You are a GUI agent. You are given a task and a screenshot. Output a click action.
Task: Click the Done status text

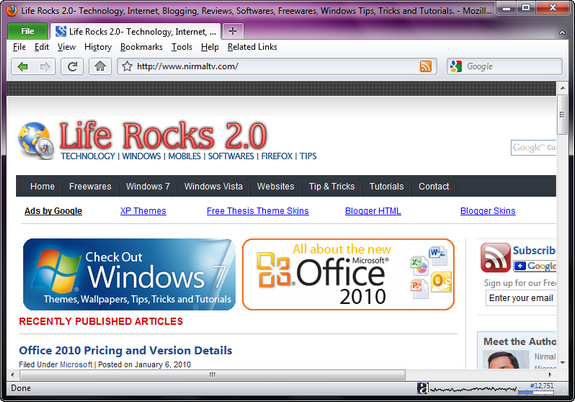[21, 388]
